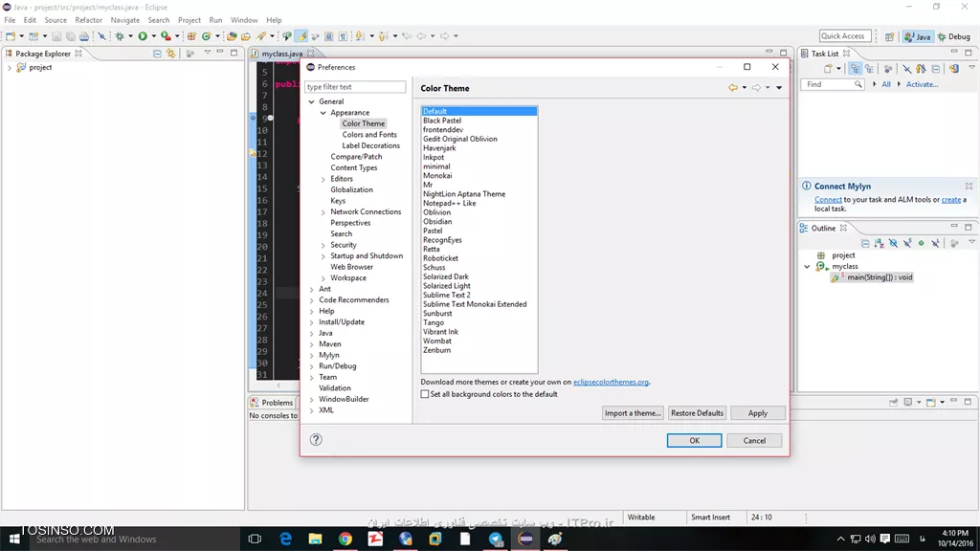
Task: Check Set all background colors to default
Action: pos(425,394)
